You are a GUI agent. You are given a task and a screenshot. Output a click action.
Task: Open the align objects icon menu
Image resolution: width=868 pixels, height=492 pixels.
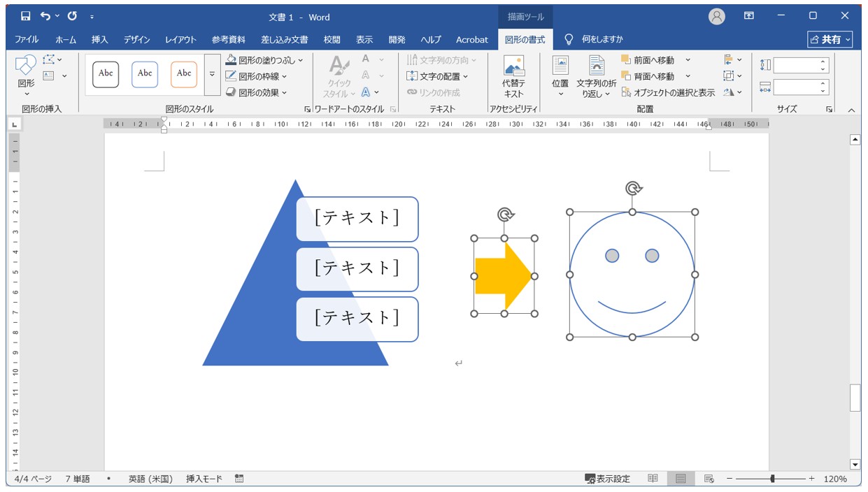pyautogui.click(x=733, y=60)
